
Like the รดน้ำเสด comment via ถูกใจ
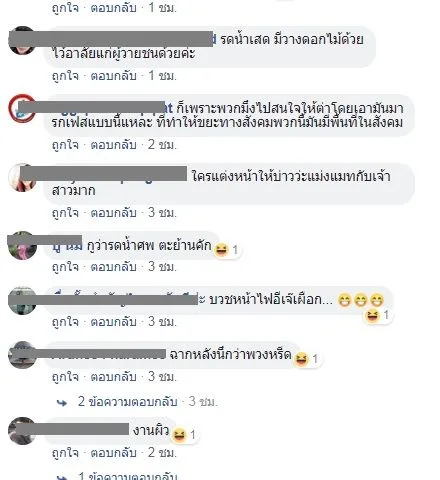65,76
